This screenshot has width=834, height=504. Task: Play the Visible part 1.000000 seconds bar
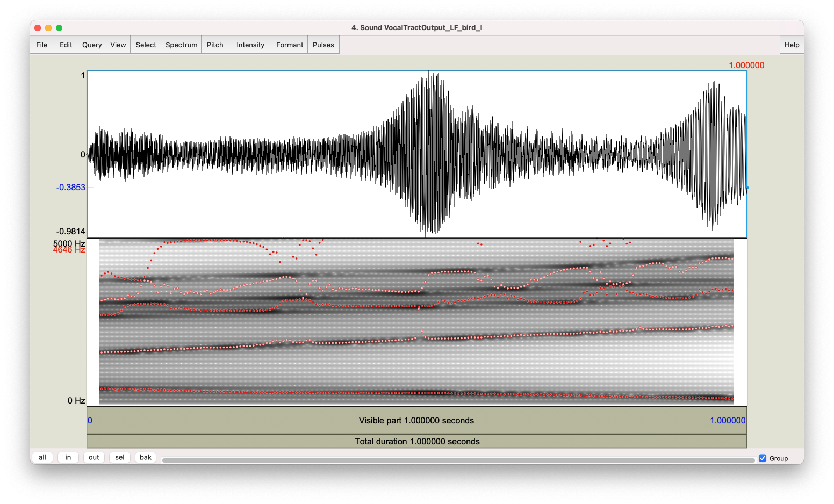[x=416, y=421]
